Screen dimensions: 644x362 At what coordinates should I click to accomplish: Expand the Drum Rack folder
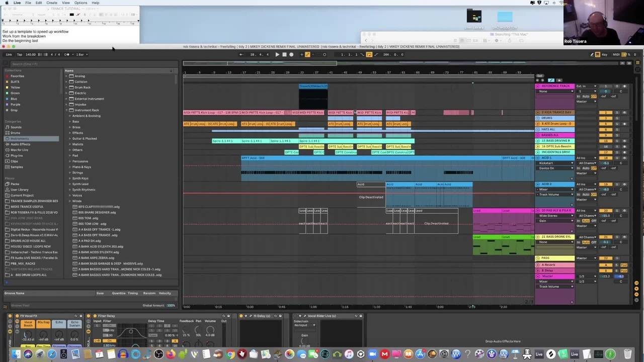click(x=66, y=87)
